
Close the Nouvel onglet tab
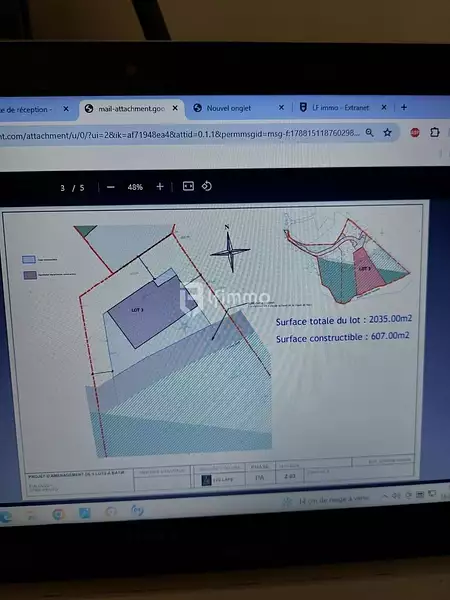(281, 108)
